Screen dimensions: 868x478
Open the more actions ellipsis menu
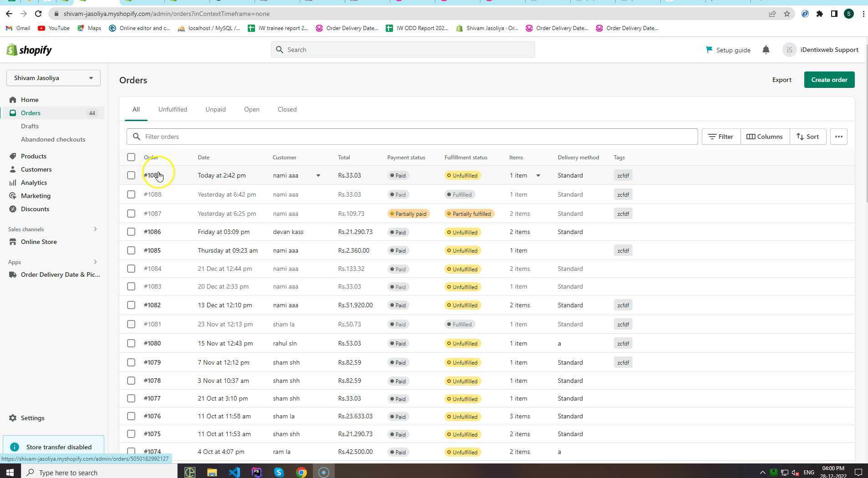point(838,137)
